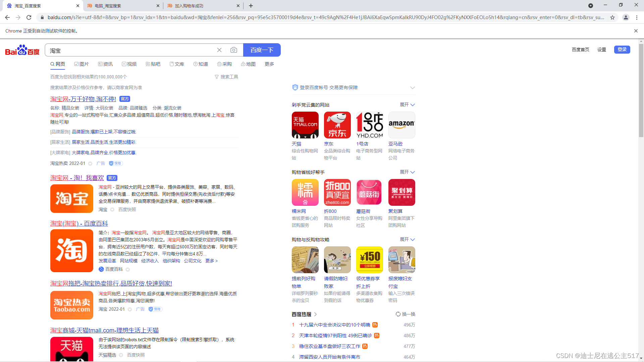Open the 聚划算 icon
This screenshot has width=644, height=362.
(401, 192)
